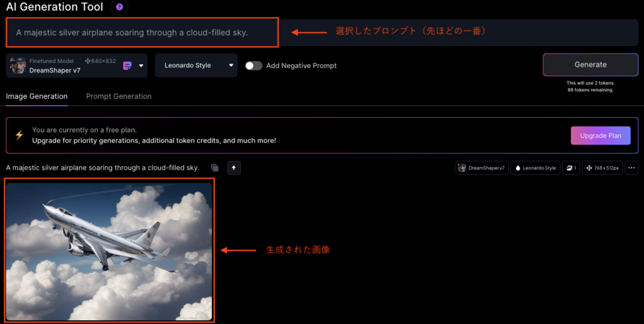This screenshot has height=324, width=644.
Task: Click the prompt text input field
Action: click(x=322, y=33)
